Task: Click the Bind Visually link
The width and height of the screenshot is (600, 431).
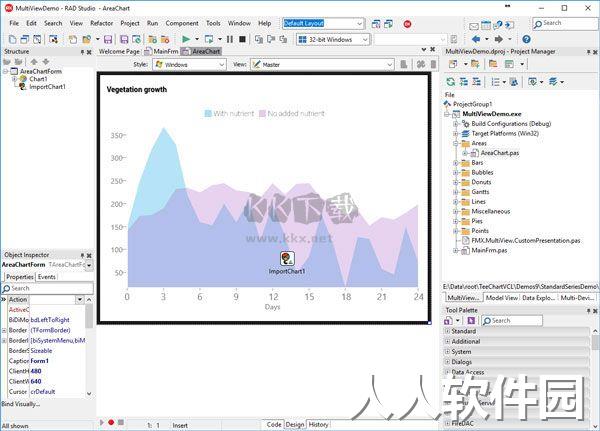Action: tap(21, 404)
